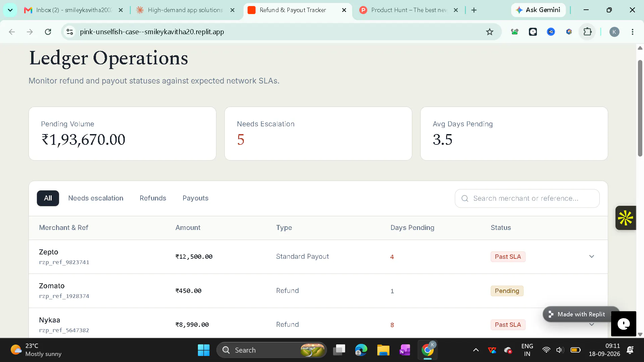Bookmark this page with the star icon
The width and height of the screenshot is (644, 362).
490,32
